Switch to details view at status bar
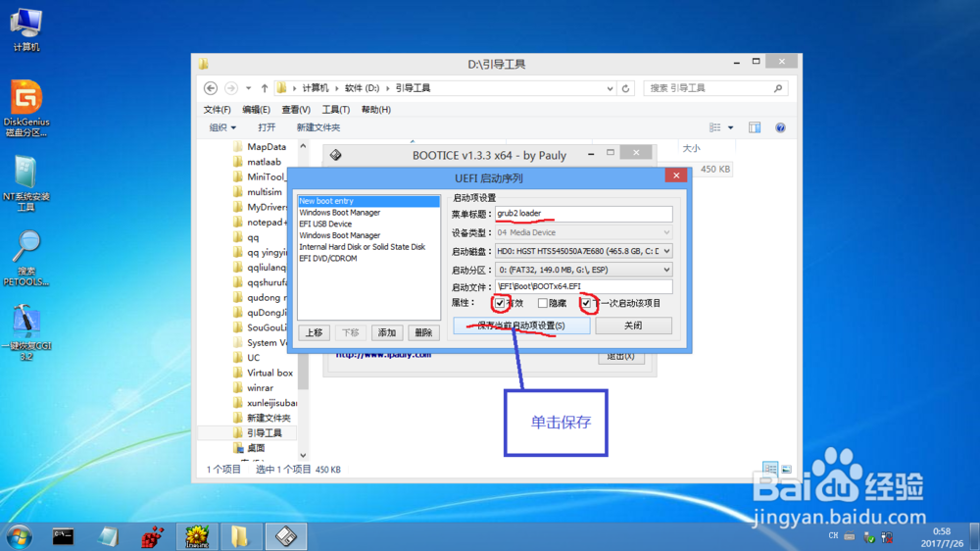This screenshot has height=551, width=980. pyautogui.click(x=770, y=468)
